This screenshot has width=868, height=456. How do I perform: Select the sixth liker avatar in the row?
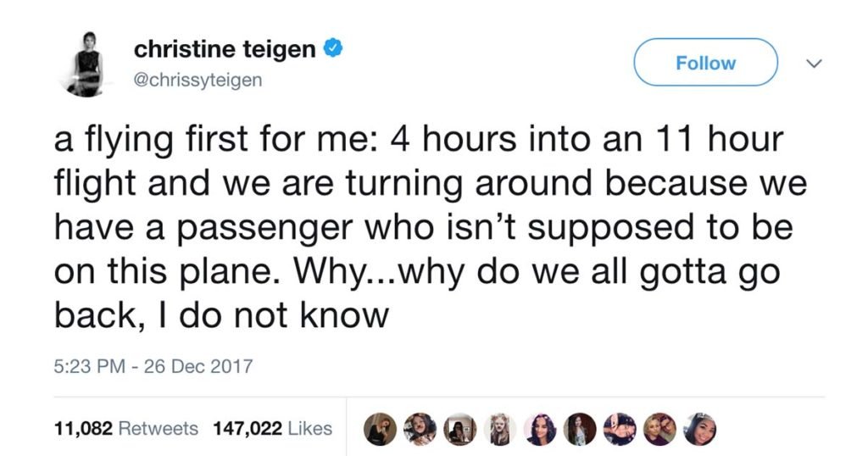tap(579, 429)
